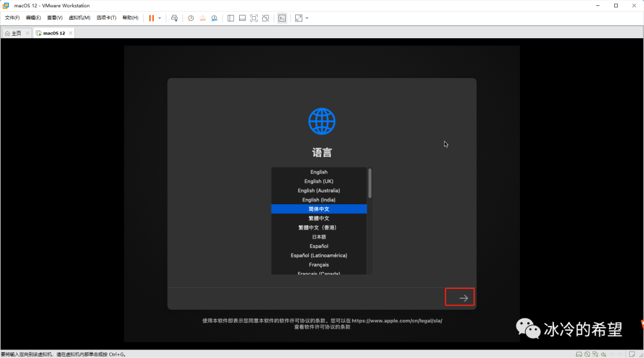Open the apple.com/cn/legal/sla link
The height and width of the screenshot is (358, 644).
point(397,320)
